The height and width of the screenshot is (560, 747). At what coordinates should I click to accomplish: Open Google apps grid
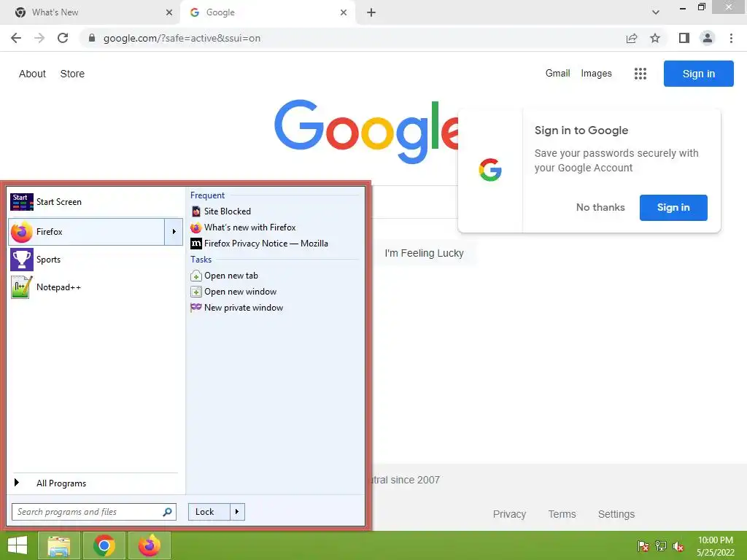(x=640, y=74)
